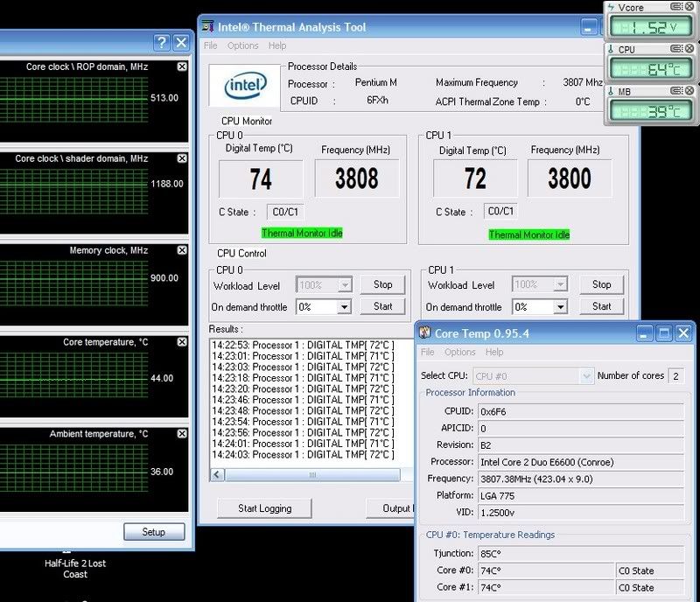Select the 14:22:53 result entry
Viewport: 700px width, 602px height.
tap(303, 346)
